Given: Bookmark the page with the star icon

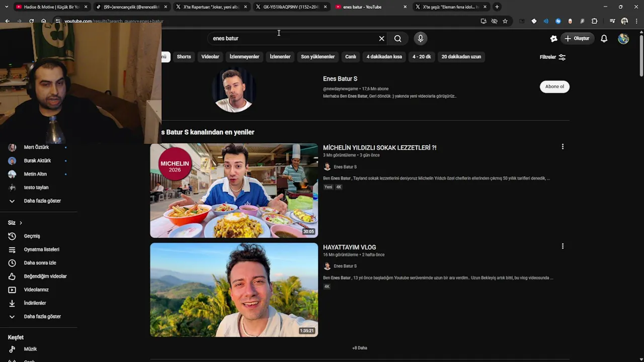Looking at the screenshot, I should [505, 21].
